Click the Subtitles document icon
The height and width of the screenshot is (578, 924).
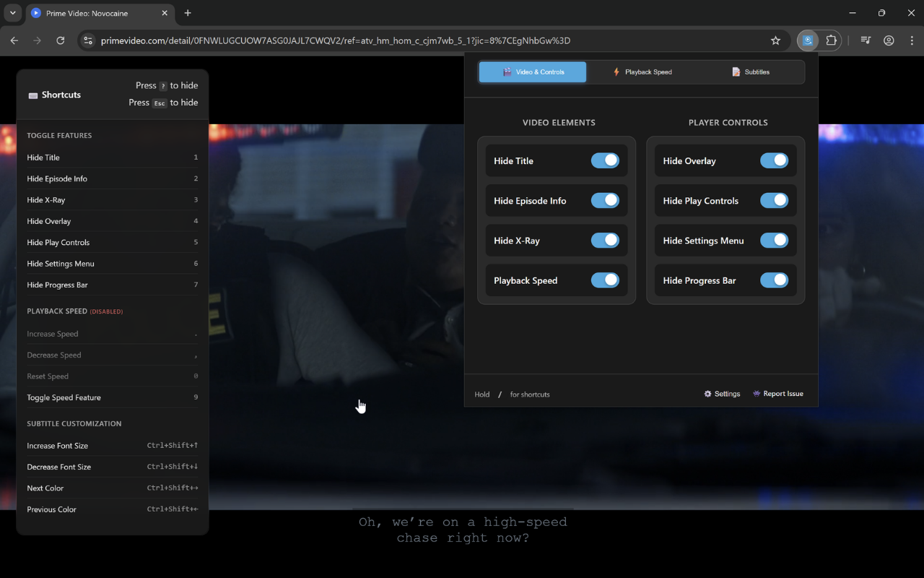[736, 72]
